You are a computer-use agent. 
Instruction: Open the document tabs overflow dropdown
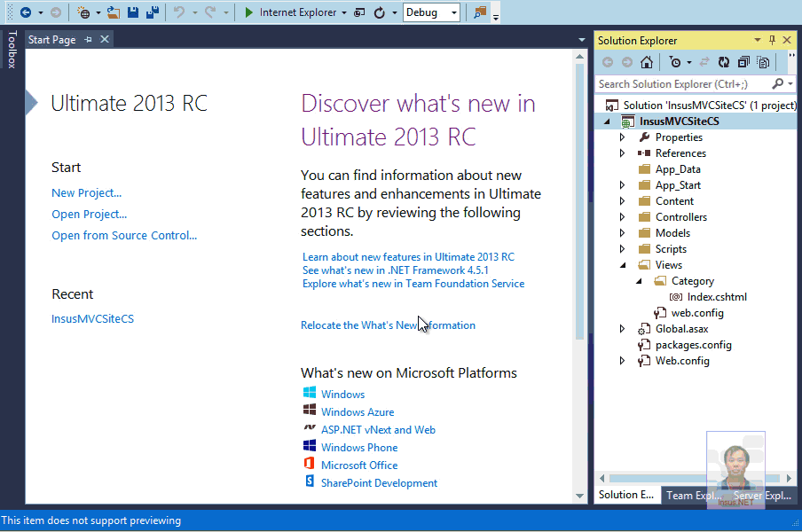(582, 40)
